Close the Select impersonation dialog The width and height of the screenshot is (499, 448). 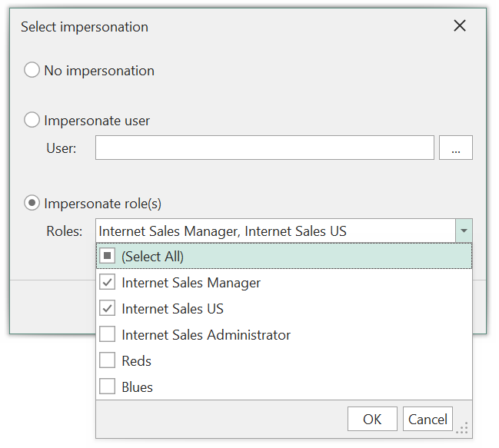(460, 26)
